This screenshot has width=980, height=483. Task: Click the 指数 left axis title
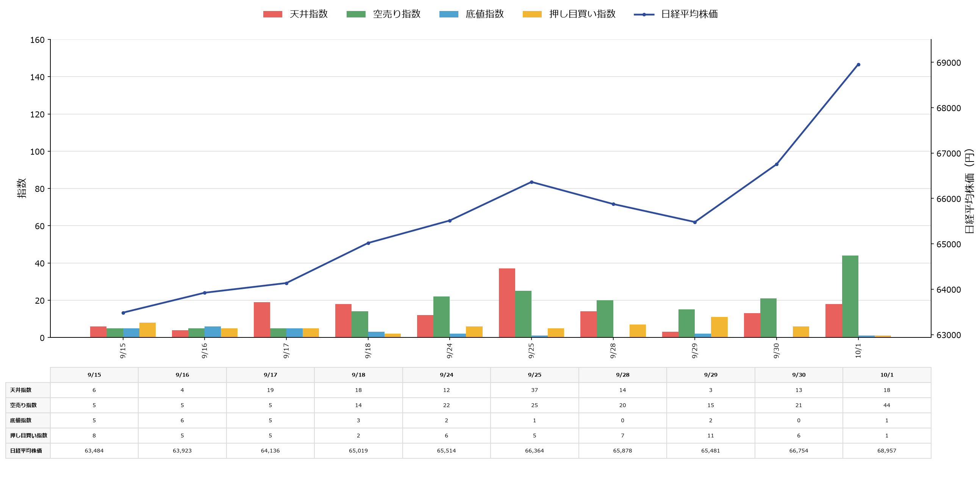click(22, 188)
